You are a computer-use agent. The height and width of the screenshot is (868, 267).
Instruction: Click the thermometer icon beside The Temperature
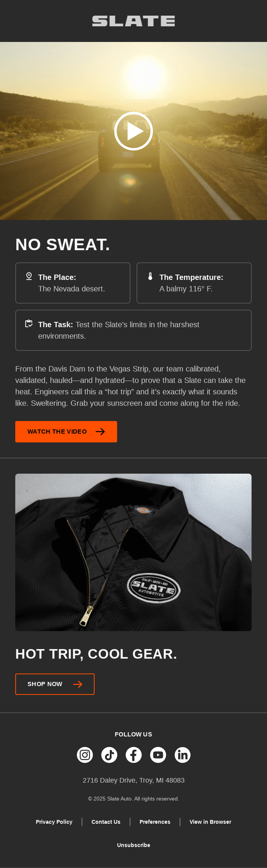[x=150, y=276]
